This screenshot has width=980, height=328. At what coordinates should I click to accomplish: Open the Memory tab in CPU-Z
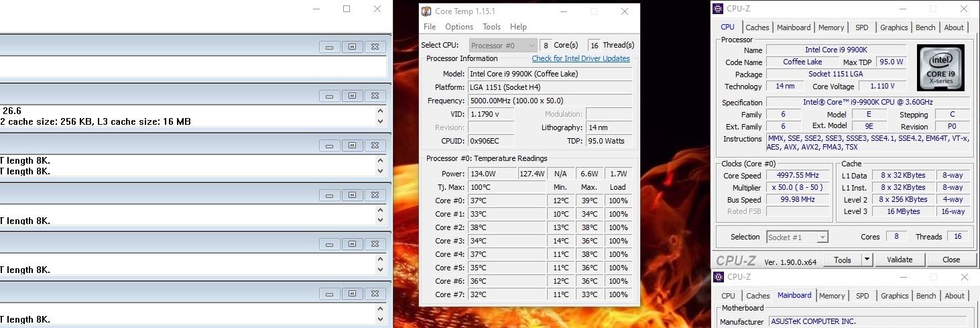click(x=831, y=28)
